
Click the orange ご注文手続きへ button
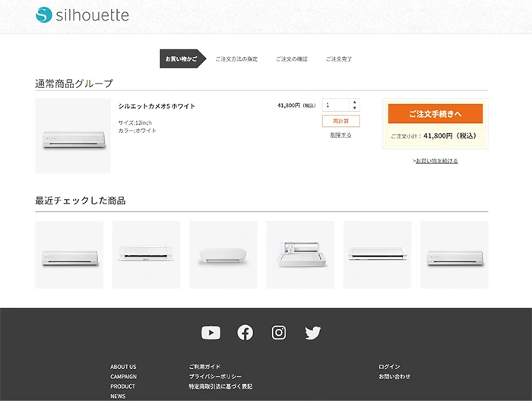click(x=435, y=114)
